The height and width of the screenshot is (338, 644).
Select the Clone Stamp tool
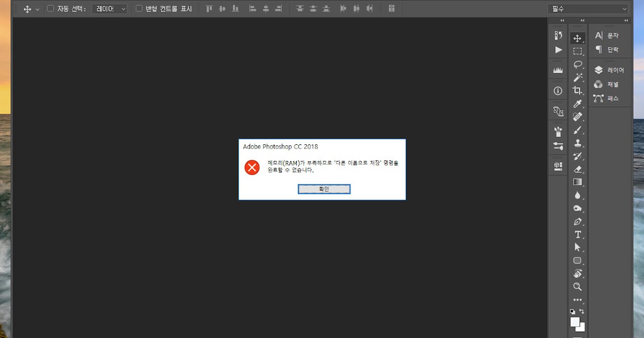click(x=577, y=143)
